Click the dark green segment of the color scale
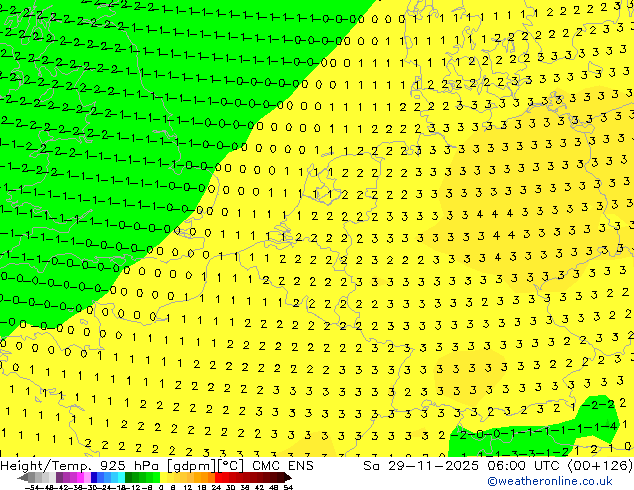Viewport: 634px width, 490px height. [x=128, y=478]
